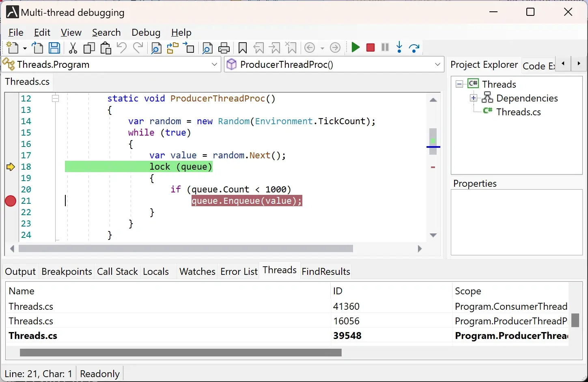The height and width of the screenshot is (382, 588).
Task: Switch to the Watches tab
Action: pos(197,271)
